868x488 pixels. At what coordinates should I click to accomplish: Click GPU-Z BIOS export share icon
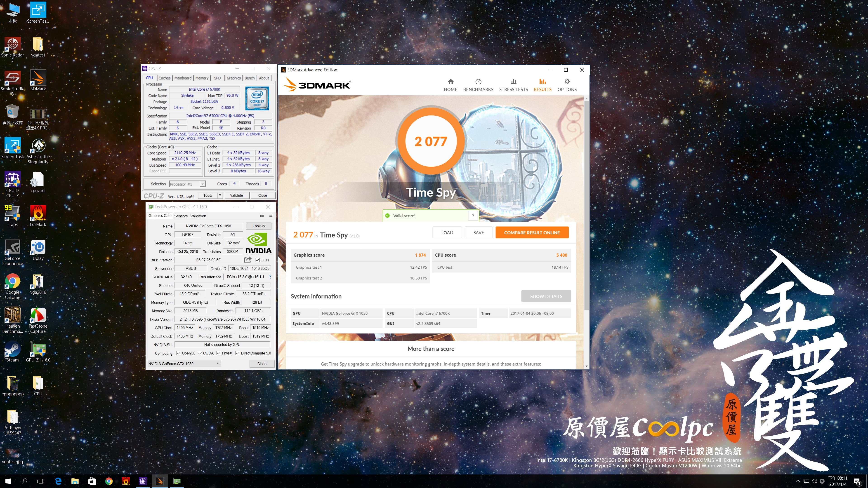248,260
